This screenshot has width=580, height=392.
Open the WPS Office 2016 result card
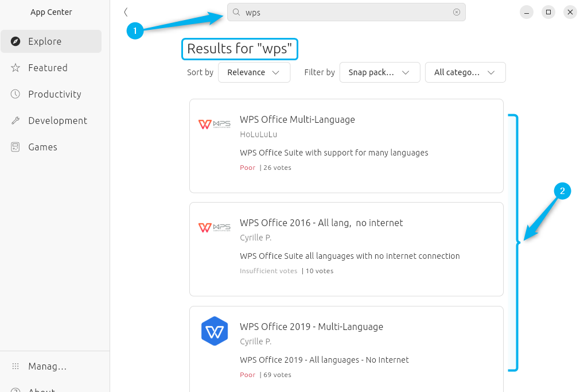[x=346, y=249]
